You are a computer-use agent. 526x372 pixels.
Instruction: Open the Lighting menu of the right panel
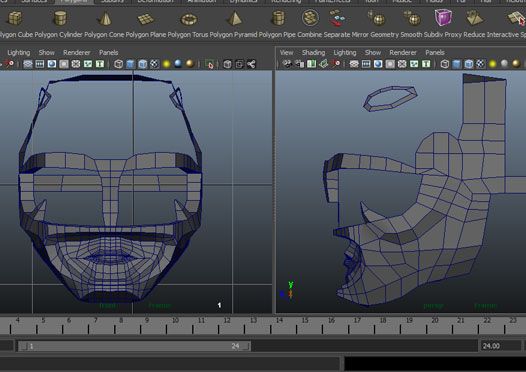point(345,53)
